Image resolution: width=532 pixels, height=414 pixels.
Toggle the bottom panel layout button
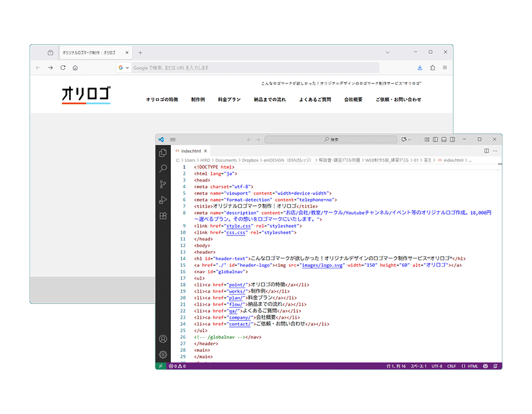[444, 140]
